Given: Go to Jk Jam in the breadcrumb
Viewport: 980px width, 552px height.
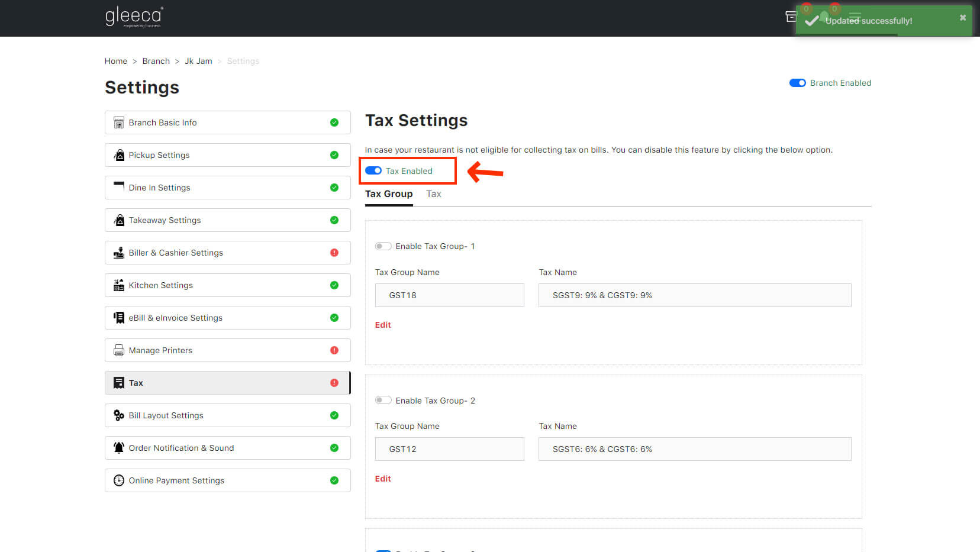Looking at the screenshot, I should tap(198, 61).
